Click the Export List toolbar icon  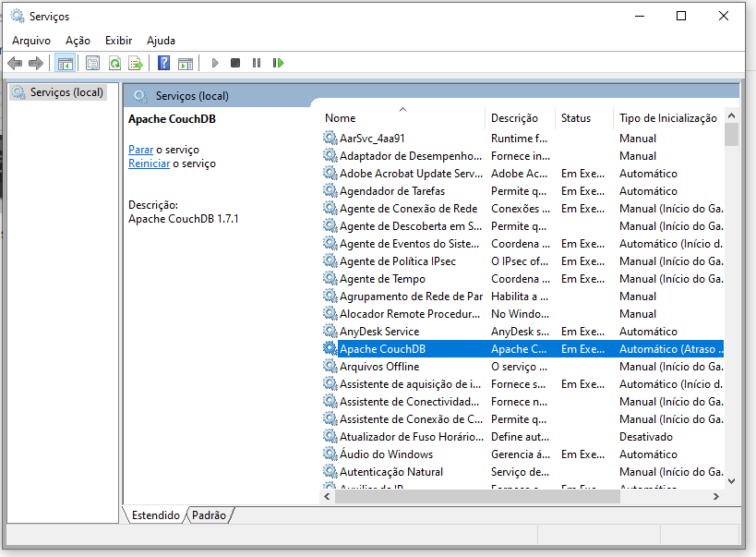tap(136, 63)
